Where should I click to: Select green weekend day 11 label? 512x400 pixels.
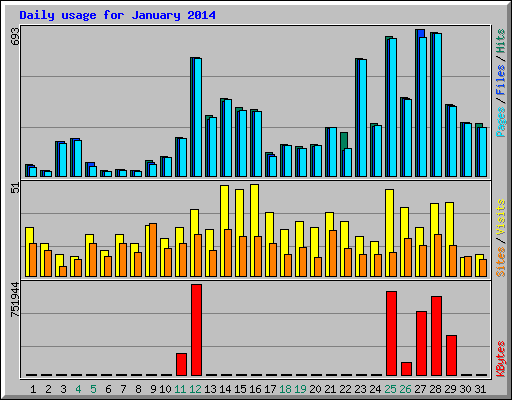[x=180, y=389]
